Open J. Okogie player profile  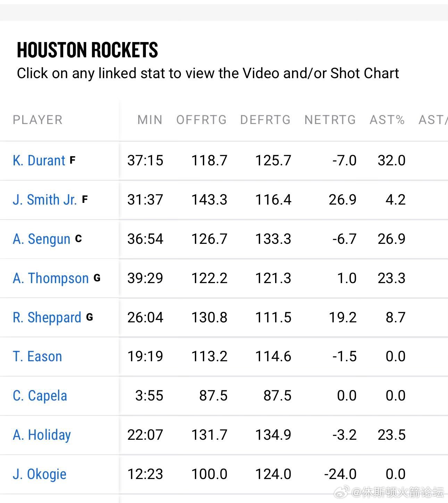pyautogui.click(x=39, y=474)
